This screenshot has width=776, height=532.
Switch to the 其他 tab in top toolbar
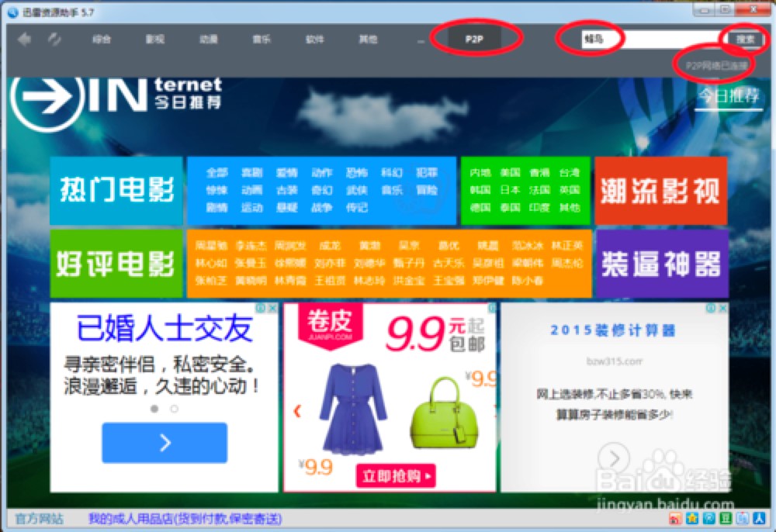368,39
